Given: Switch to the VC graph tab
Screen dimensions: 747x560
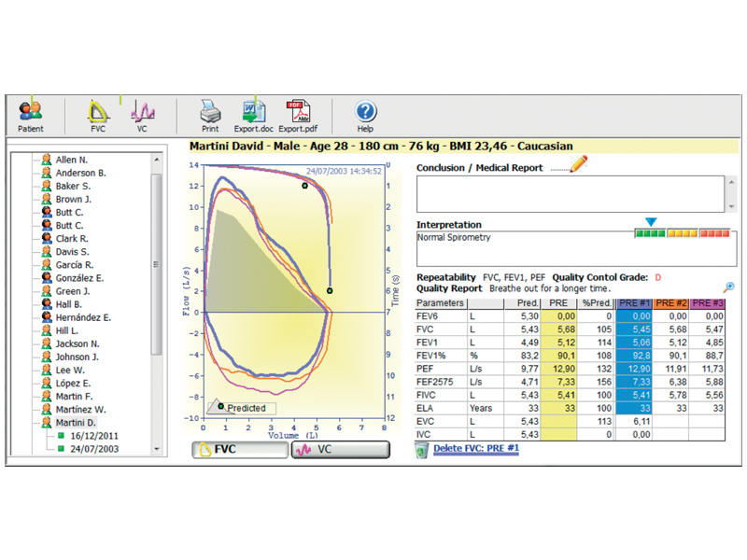Looking at the screenshot, I should tap(340, 450).
